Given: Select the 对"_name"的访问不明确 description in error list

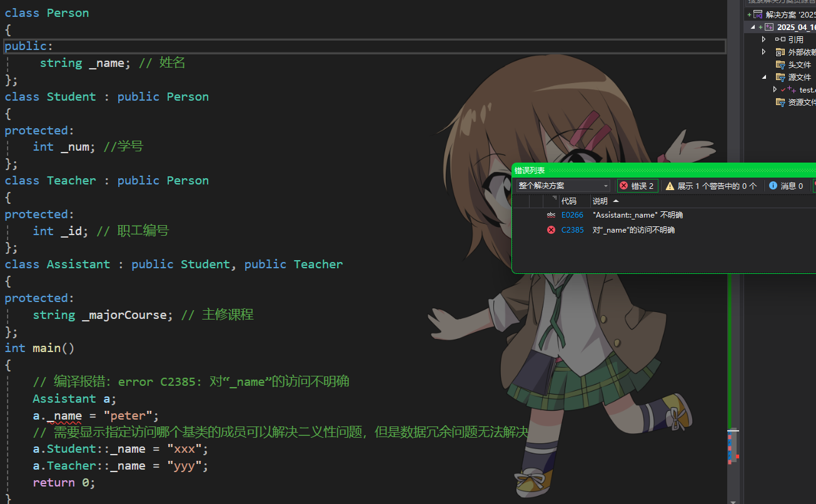Looking at the screenshot, I should [633, 230].
